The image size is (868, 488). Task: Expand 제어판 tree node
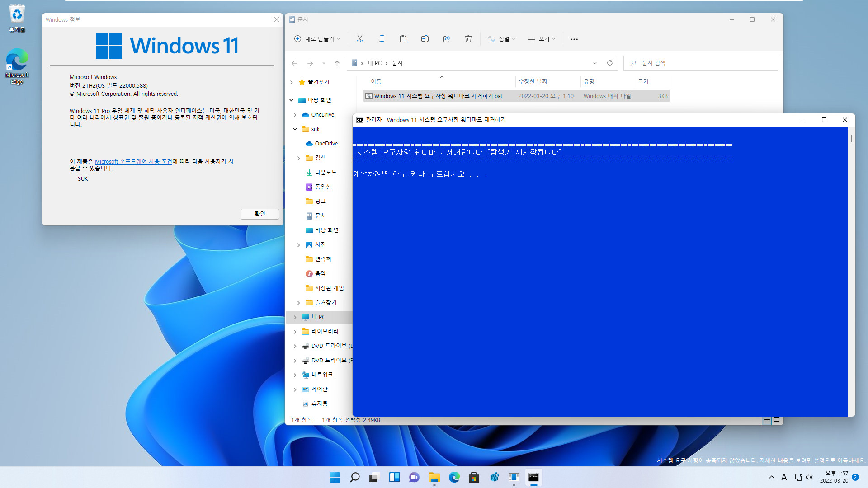(295, 389)
